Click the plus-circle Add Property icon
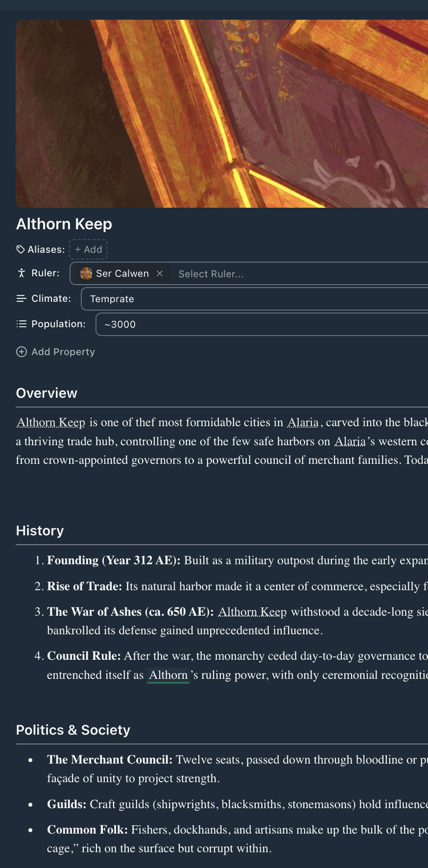 (x=21, y=352)
